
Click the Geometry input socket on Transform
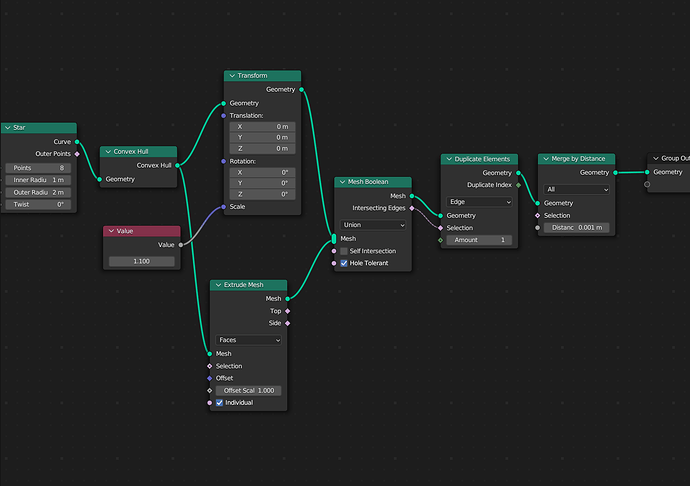(x=224, y=103)
